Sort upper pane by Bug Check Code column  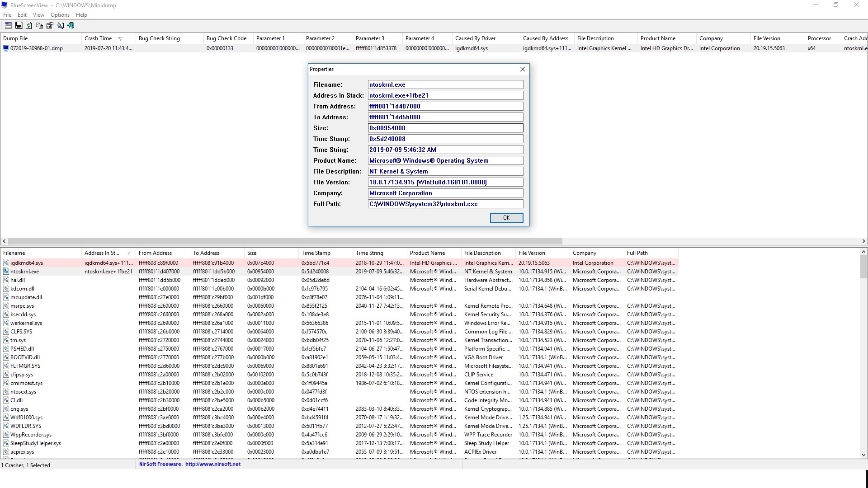228,38
